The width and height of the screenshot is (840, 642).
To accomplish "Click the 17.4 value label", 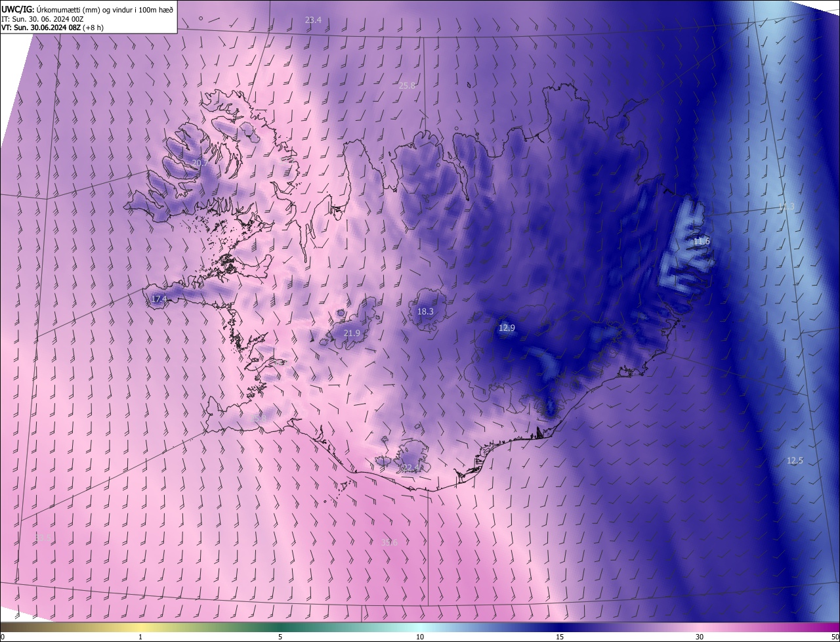I will [159, 299].
